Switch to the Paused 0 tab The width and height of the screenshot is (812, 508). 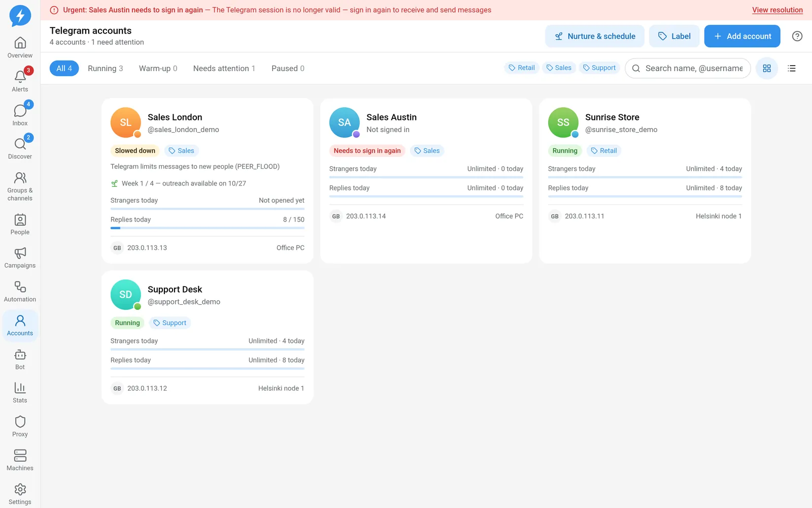point(288,68)
